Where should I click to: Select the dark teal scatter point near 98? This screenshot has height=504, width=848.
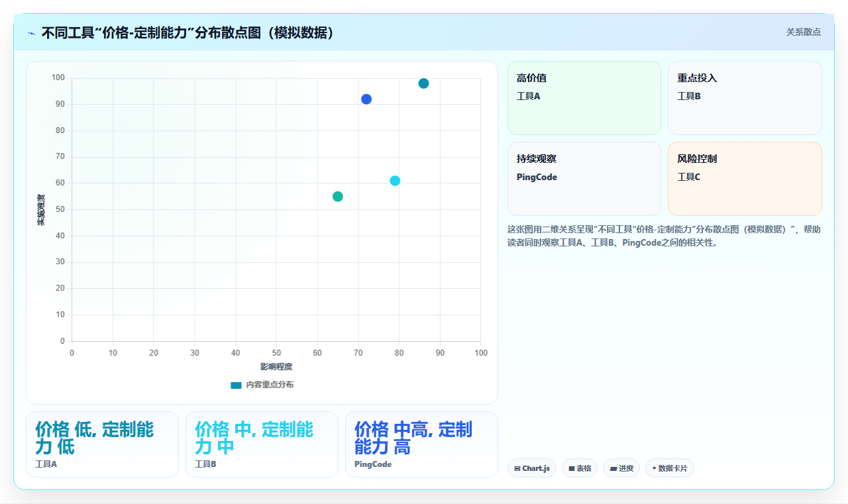tap(423, 83)
